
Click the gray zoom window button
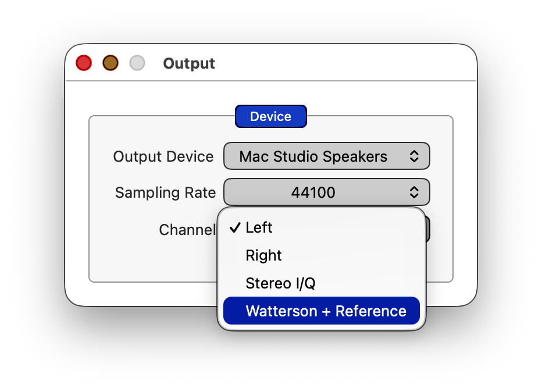137,63
